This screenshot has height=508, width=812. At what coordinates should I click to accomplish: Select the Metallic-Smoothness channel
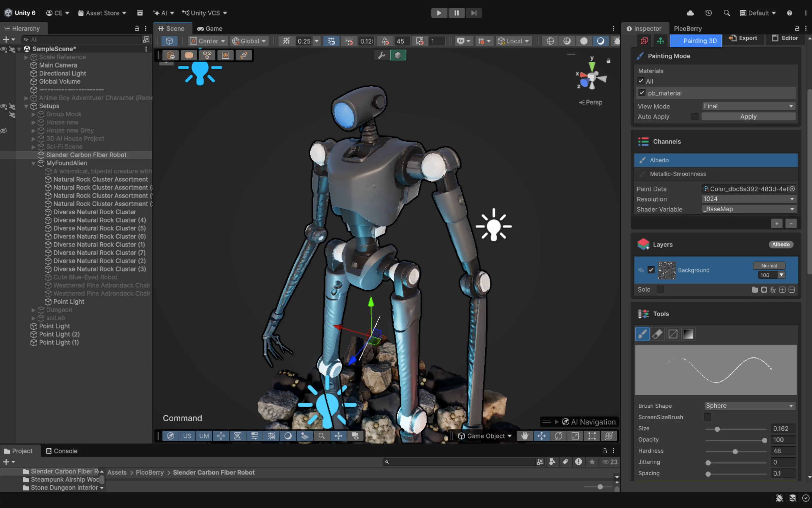click(x=716, y=174)
